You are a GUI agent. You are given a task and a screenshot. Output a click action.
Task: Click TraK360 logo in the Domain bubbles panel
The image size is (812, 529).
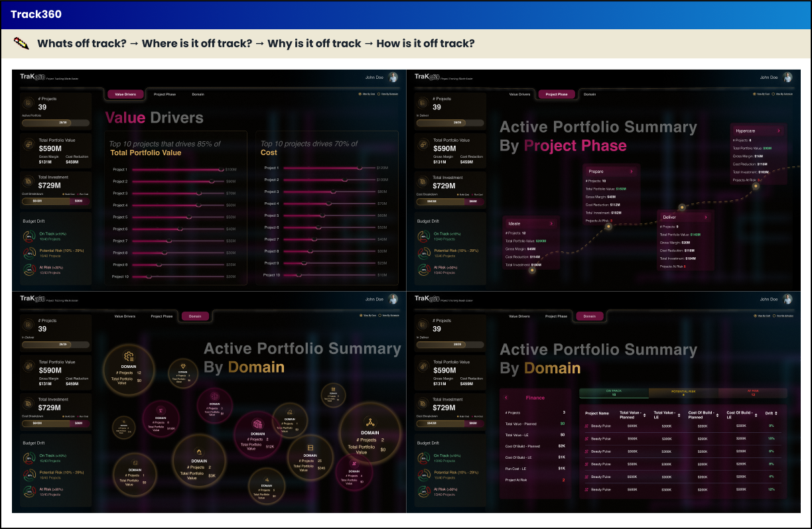point(32,299)
